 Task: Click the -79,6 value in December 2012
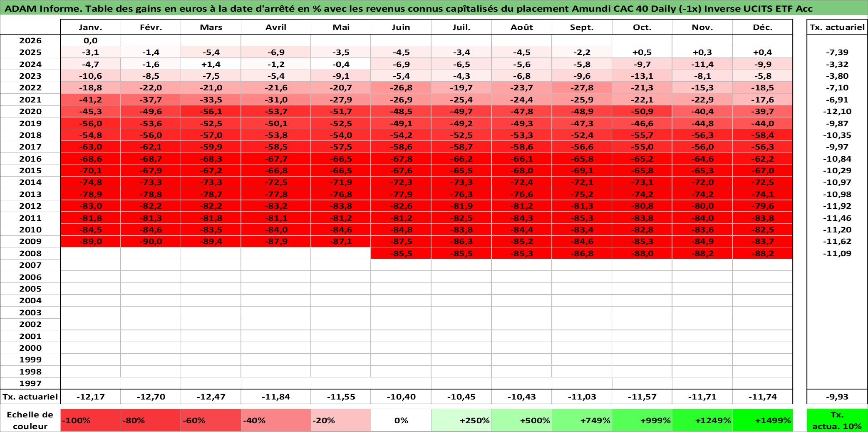pyautogui.click(x=763, y=206)
